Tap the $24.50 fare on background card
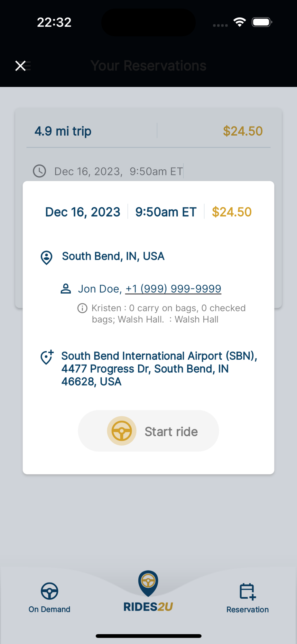This screenshot has width=297, height=644. pyautogui.click(x=243, y=131)
